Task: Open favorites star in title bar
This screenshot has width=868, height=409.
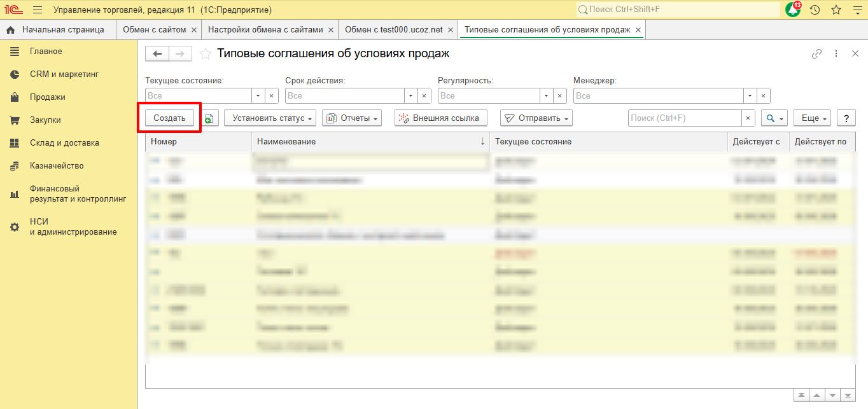Action: pyautogui.click(x=836, y=10)
